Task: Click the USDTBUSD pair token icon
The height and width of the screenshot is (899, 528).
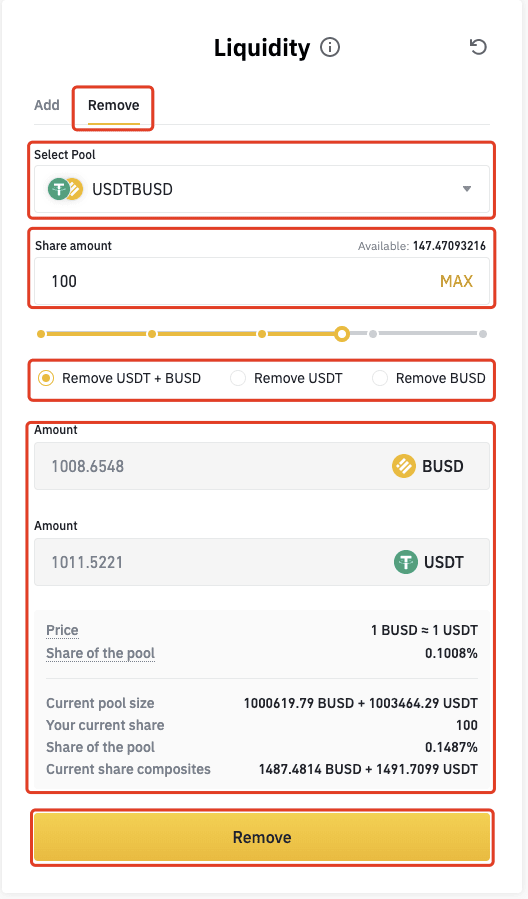Action: [x=65, y=189]
